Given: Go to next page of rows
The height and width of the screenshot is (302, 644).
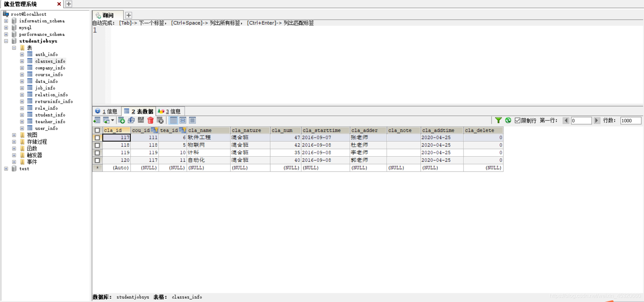Looking at the screenshot, I should (x=597, y=120).
